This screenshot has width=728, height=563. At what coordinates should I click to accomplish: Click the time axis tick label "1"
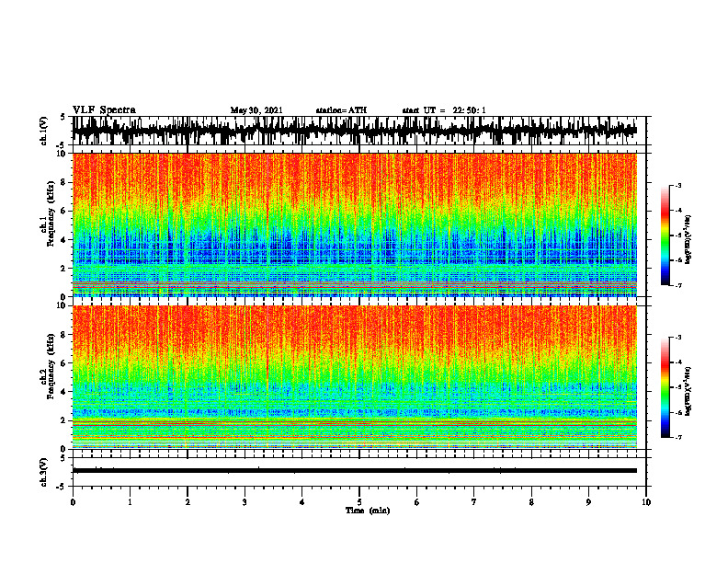pos(130,502)
